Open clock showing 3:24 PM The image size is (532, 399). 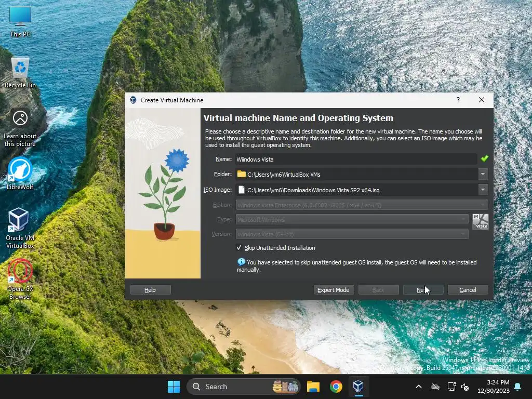point(494,387)
